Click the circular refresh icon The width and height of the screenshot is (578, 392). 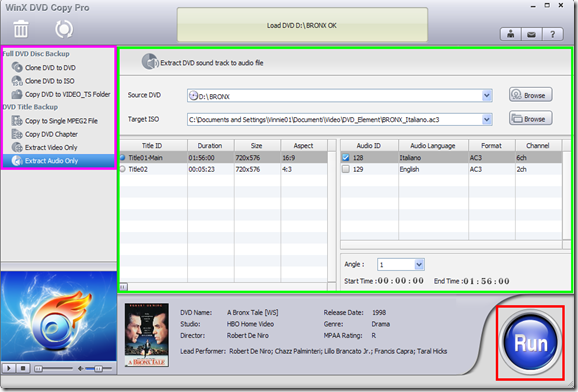point(64,29)
